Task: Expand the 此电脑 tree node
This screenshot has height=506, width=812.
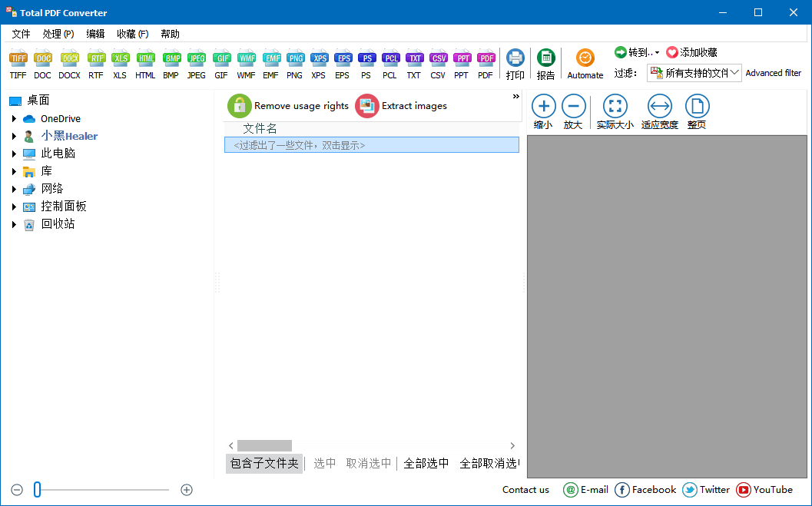Action: pyautogui.click(x=14, y=153)
